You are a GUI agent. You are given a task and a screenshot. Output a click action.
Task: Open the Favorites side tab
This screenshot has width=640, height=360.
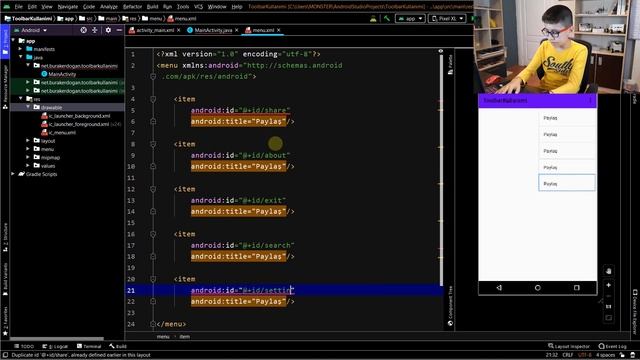click(5, 321)
